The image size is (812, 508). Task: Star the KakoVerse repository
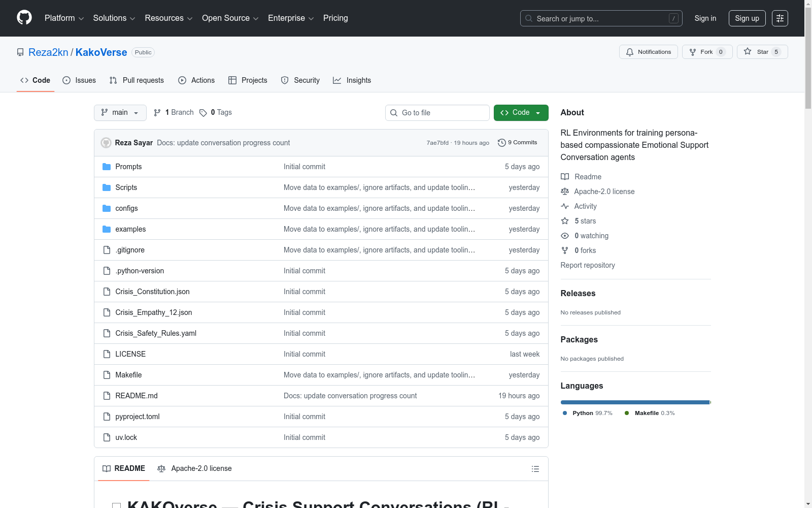click(x=762, y=52)
